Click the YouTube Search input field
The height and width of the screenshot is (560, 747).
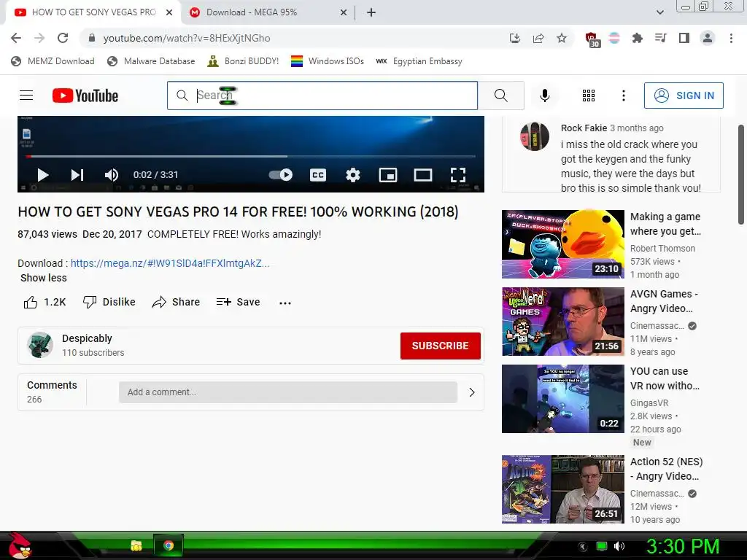(322, 96)
